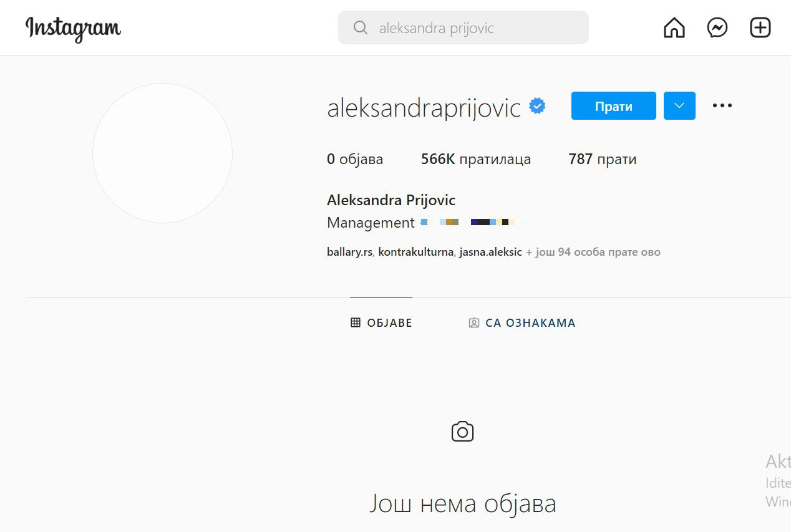Expand the suggestions dropdown arrow next to Прати
This screenshot has width=791, height=532.
(x=679, y=106)
